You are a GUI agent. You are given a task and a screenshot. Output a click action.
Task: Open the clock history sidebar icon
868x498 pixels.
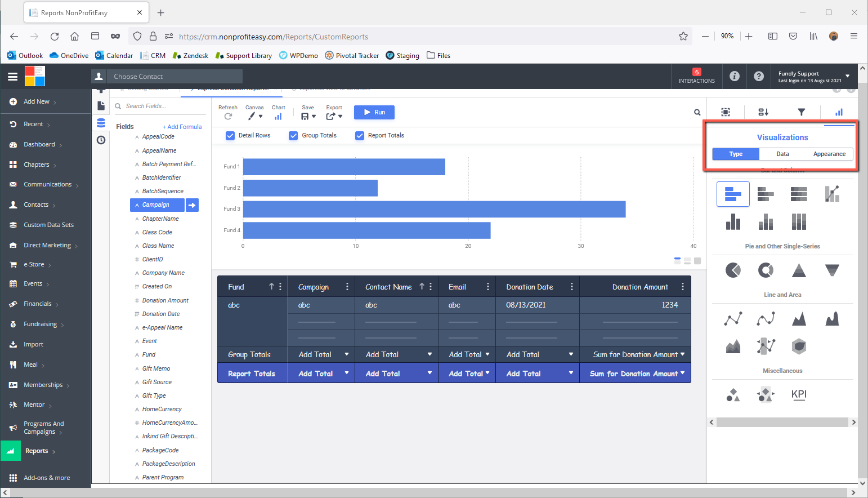coord(101,140)
